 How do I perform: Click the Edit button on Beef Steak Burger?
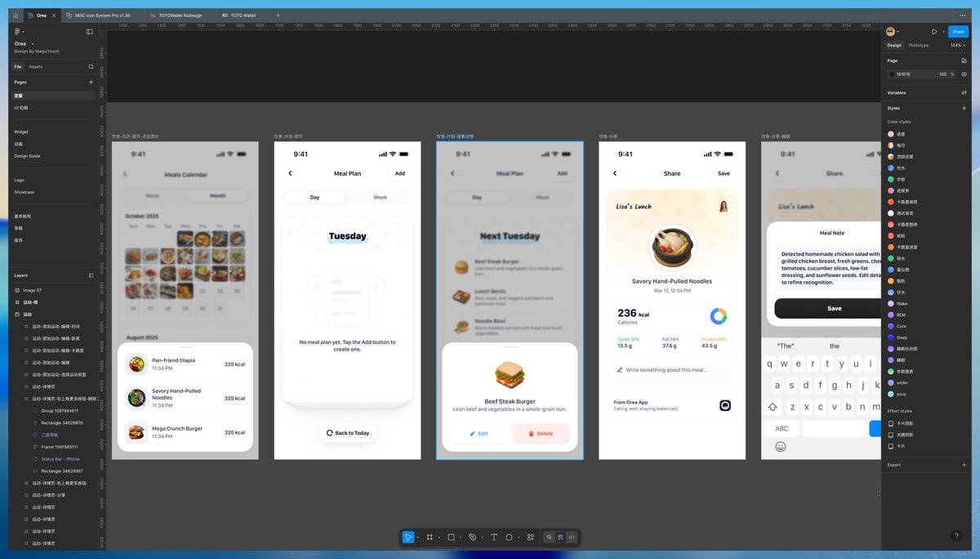(479, 434)
